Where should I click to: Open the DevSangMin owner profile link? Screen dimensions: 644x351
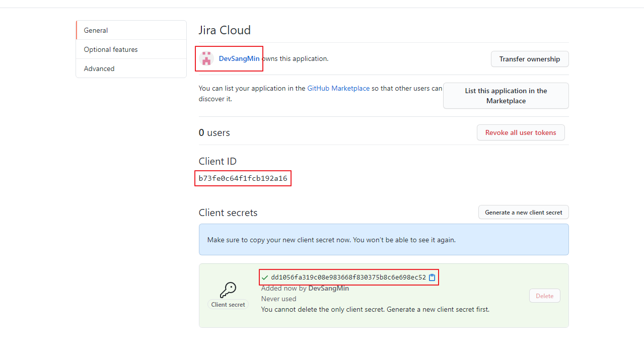pos(239,58)
